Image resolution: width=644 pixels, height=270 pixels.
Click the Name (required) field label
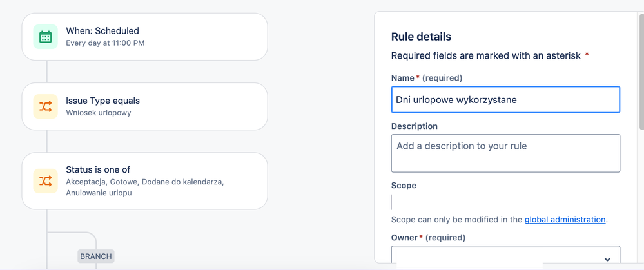pos(427,78)
